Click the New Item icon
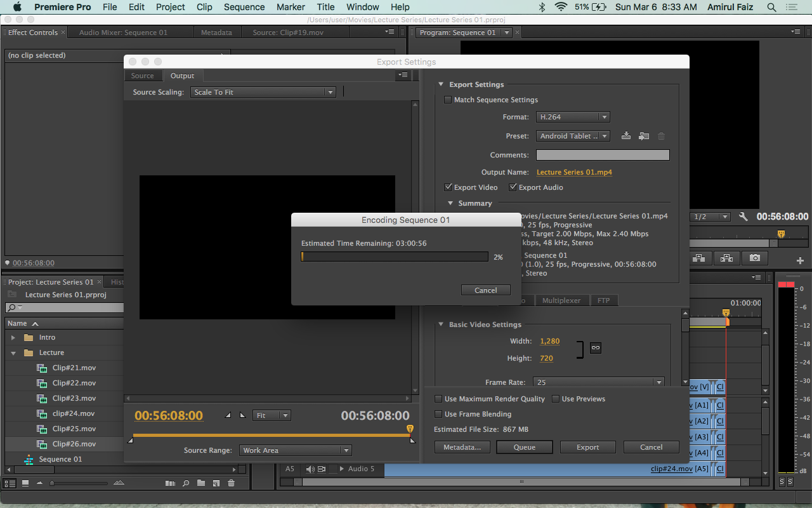This screenshot has width=812, height=508. (216, 483)
